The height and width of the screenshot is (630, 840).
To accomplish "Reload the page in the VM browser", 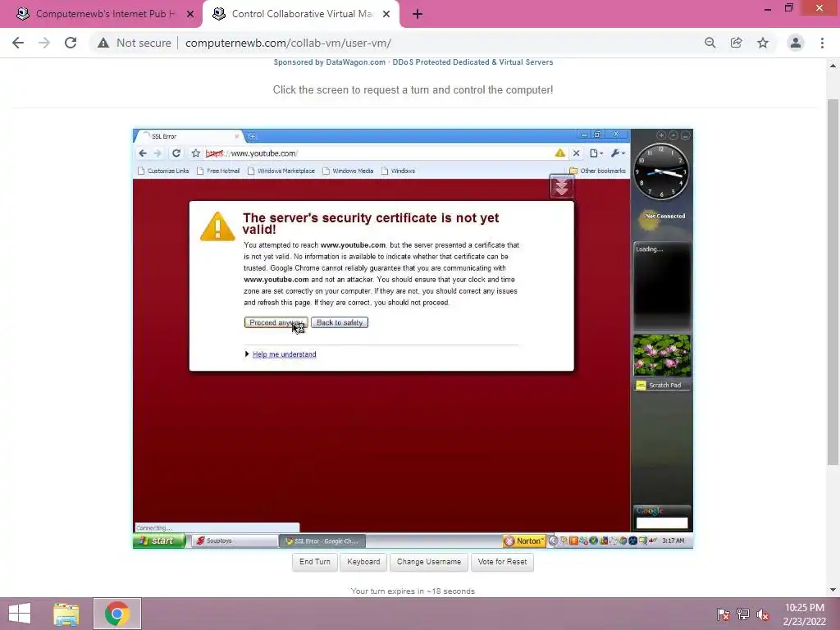I will pos(176,153).
